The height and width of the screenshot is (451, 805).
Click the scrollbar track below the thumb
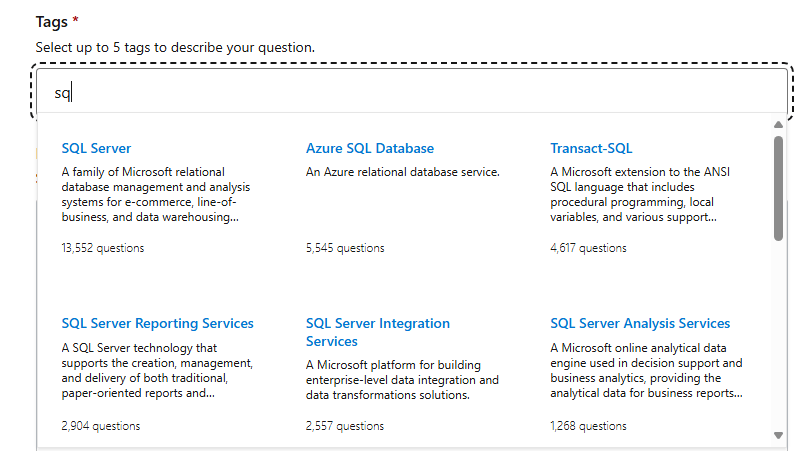(778, 340)
